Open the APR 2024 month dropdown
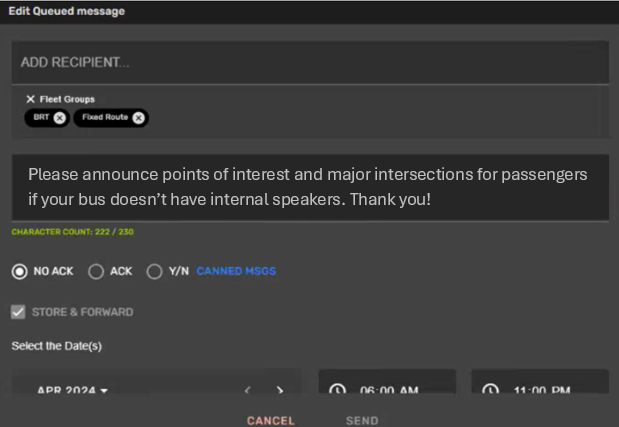 72,390
